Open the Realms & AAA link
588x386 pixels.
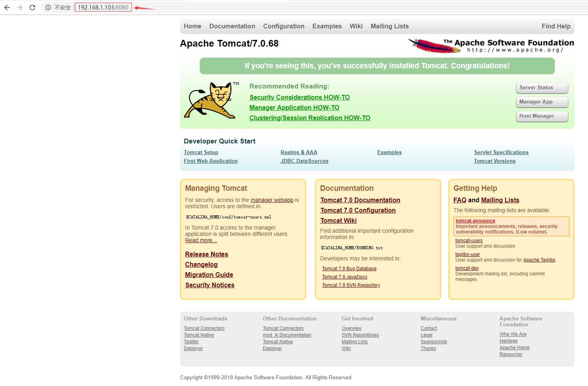pos(299,153)
